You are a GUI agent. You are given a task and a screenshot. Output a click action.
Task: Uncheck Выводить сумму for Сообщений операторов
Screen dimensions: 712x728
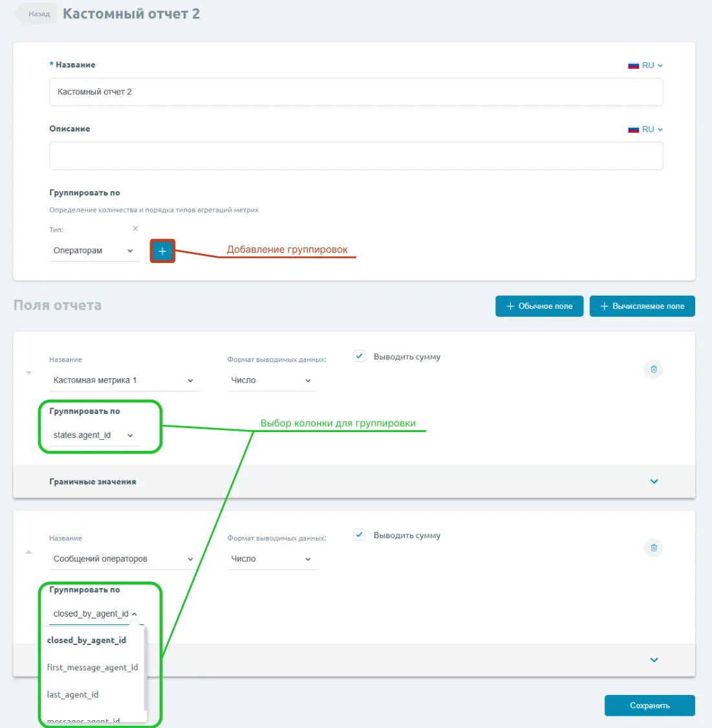360,535
